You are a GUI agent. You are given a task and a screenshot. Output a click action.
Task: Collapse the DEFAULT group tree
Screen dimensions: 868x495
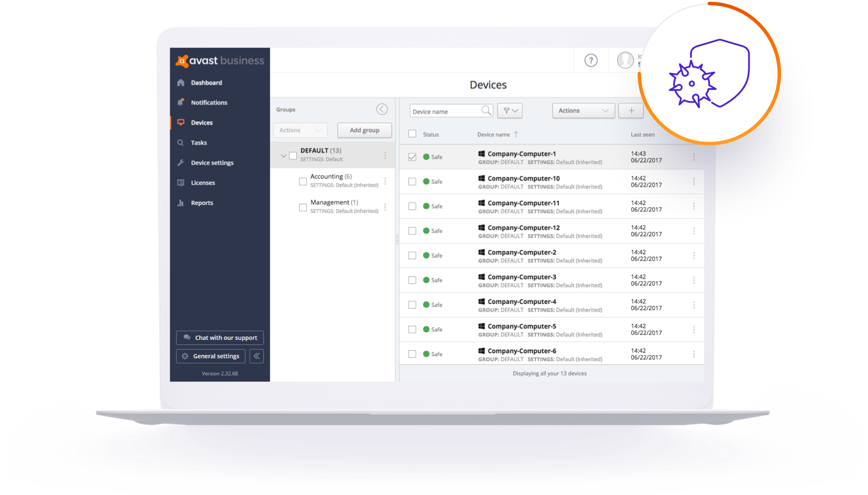tap(283, 155)
